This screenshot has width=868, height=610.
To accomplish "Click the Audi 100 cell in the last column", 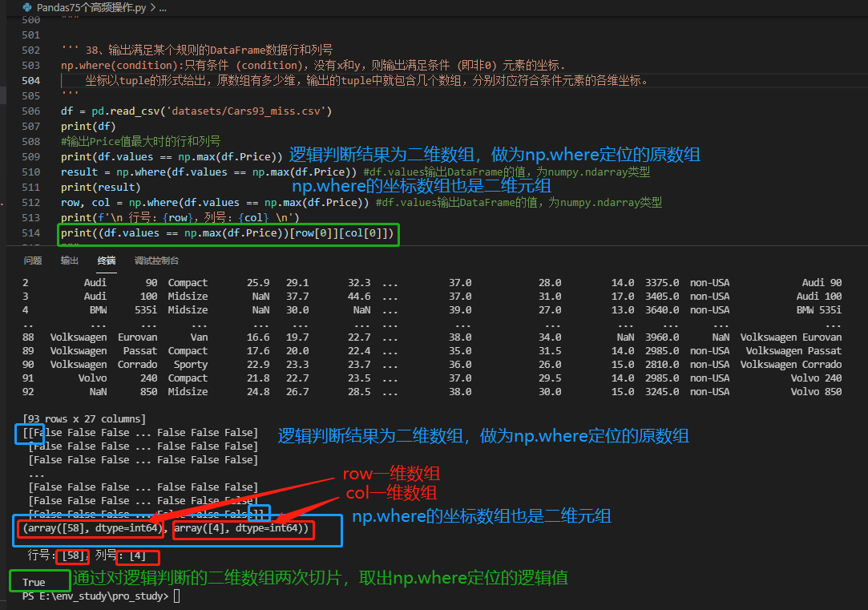I will [x=819, y=296].
